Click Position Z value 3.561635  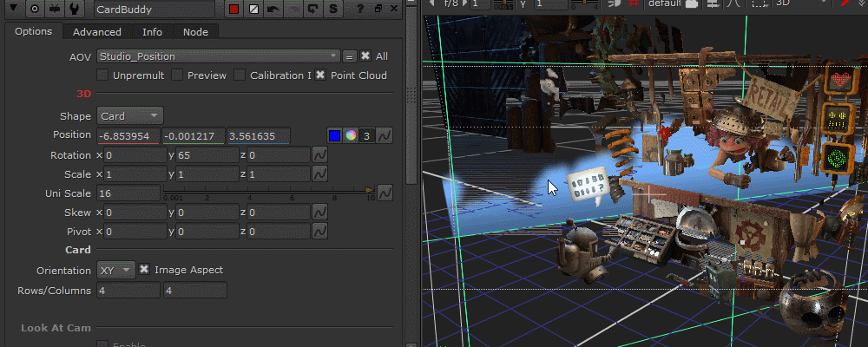coord(259,136)
